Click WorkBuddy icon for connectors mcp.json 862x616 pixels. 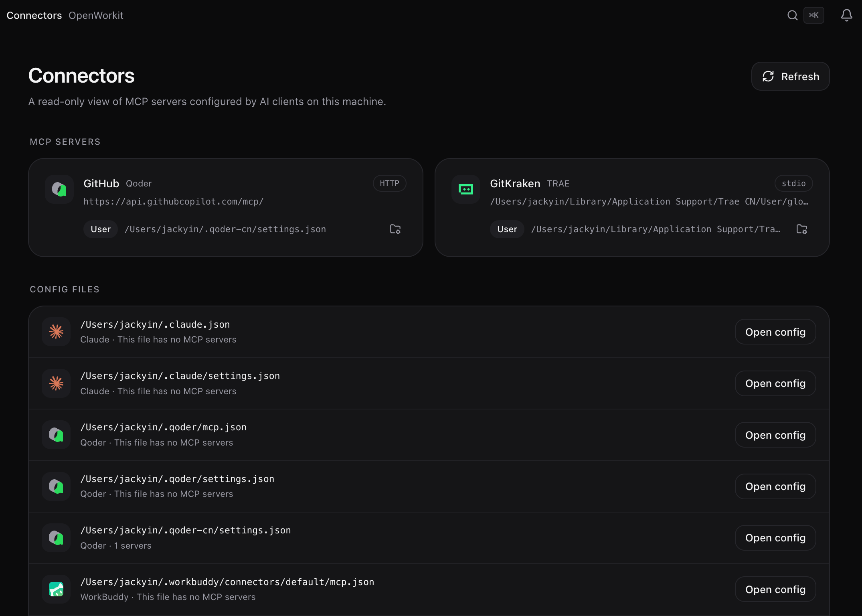[56, 589]
